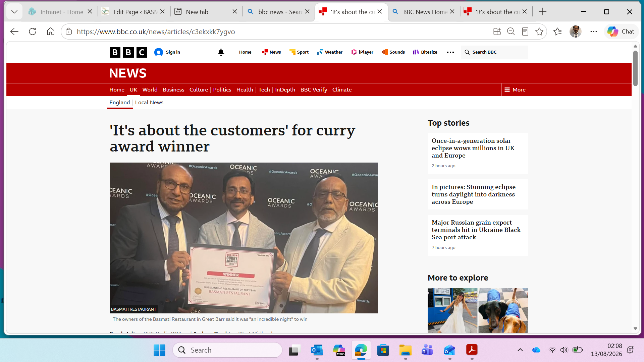Expand more BBC services ellipsis
Image resolution: width=644 pixels, height=362 pixels.
coord(450,52)
